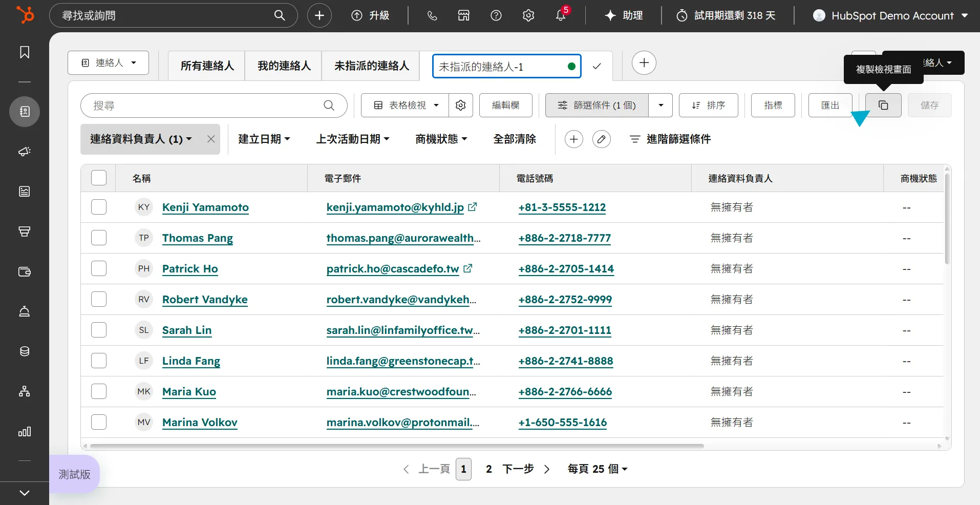Switch to the 所有連絡人 tab
Viewport: 980px width, 505px height.
[207, 66]
